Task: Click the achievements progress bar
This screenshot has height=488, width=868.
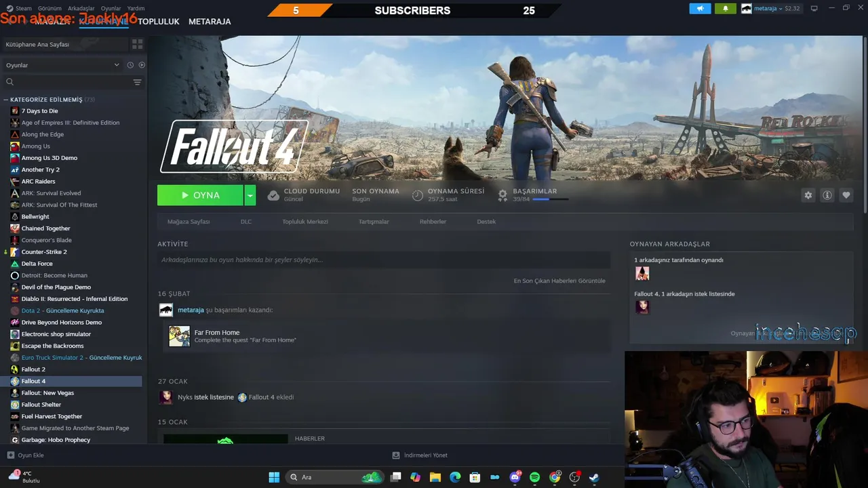Action: pos(550,199)
